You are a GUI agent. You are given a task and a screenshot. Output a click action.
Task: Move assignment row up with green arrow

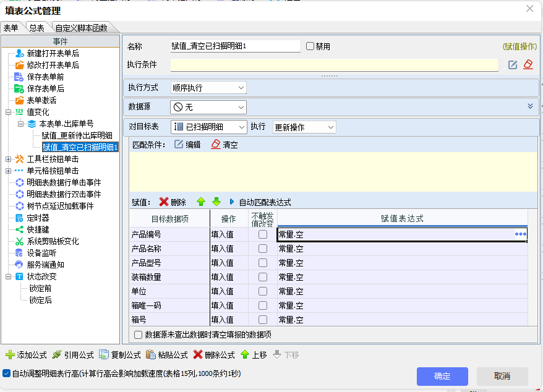tap(200, 202)
